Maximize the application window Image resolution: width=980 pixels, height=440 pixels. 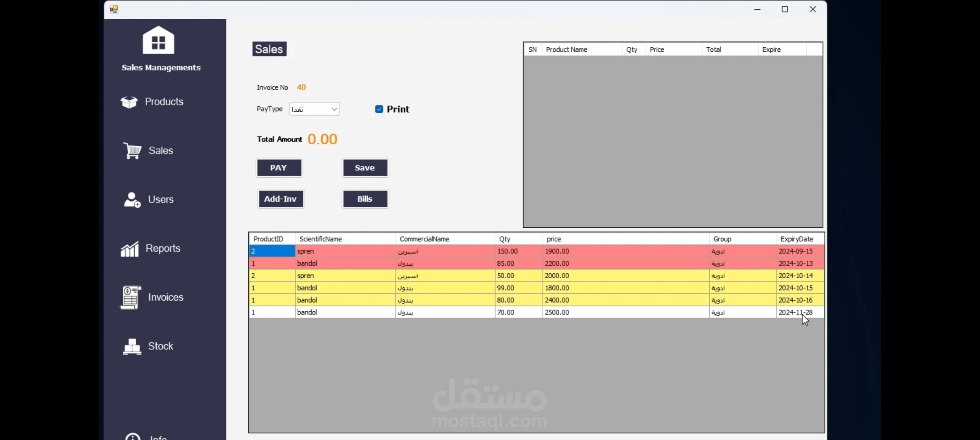click(785, 9)
